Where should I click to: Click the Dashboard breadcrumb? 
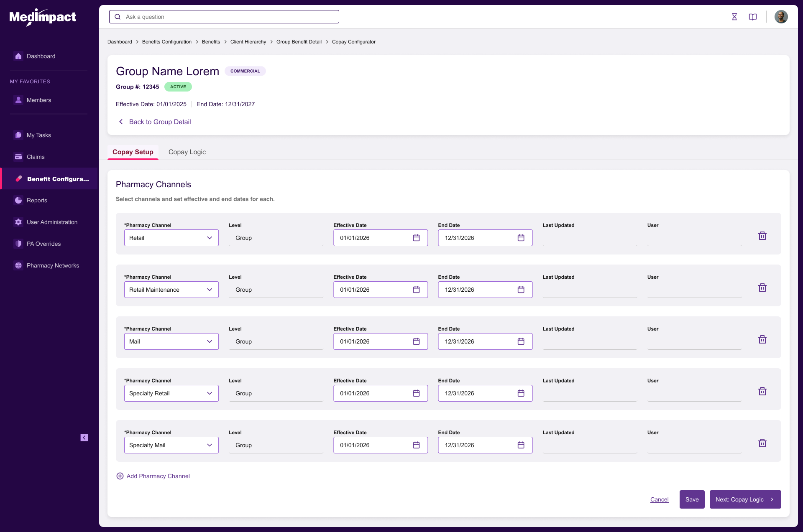point(120,42)
